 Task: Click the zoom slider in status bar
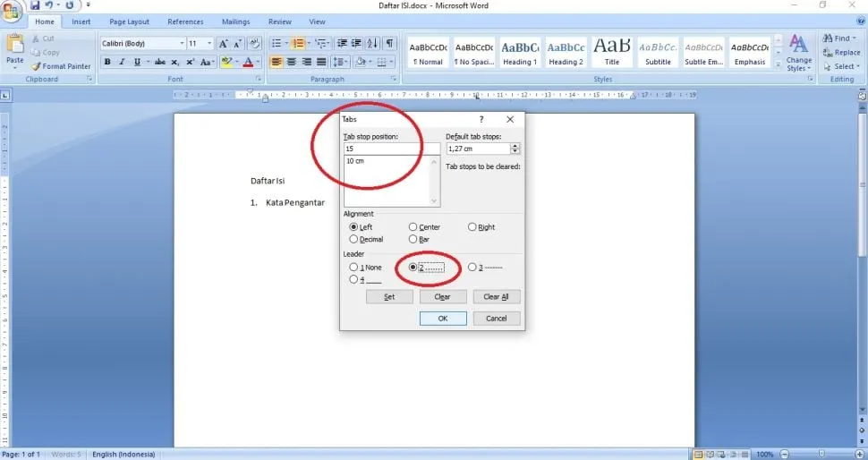(820, 454)
